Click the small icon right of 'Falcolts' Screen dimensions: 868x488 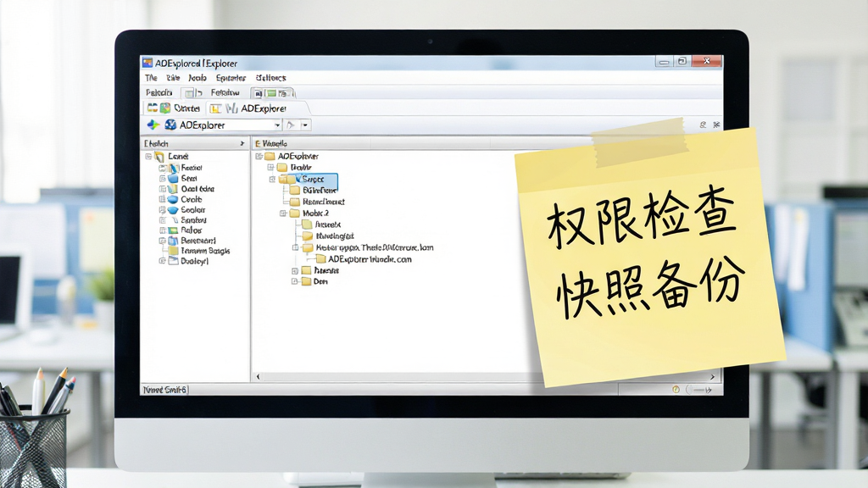click(x=189, y=92)
